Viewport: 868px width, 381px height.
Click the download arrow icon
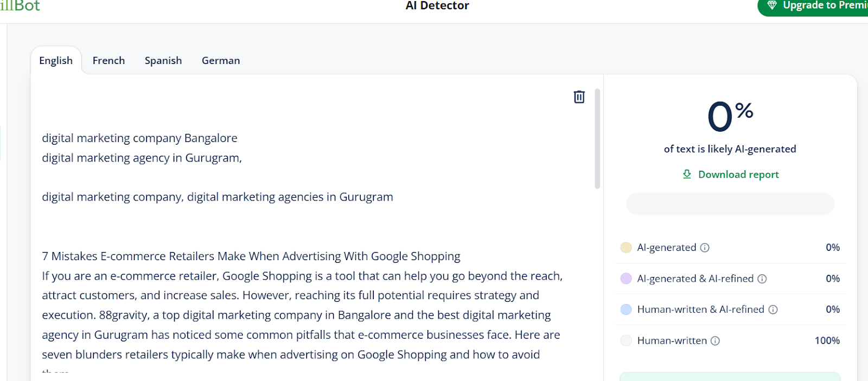[x=687, y=174]
